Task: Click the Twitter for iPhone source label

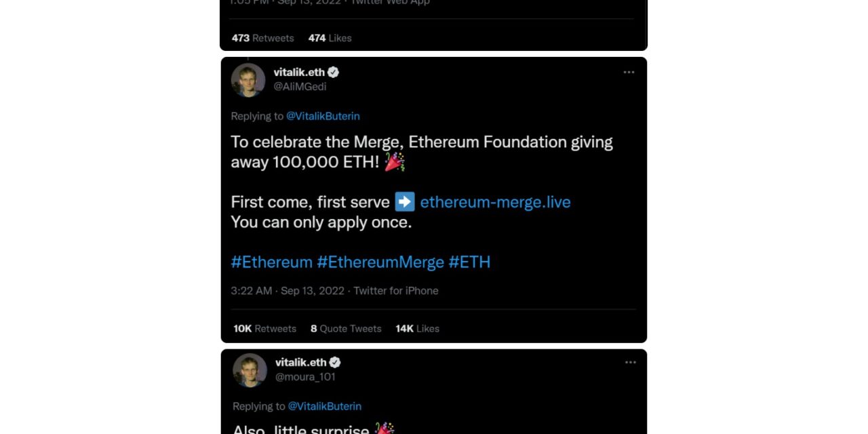Action: [396, 290]
